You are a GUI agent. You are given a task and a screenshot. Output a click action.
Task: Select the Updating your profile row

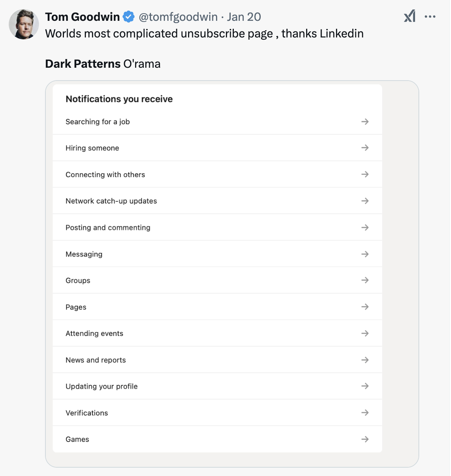coord(217,386)
